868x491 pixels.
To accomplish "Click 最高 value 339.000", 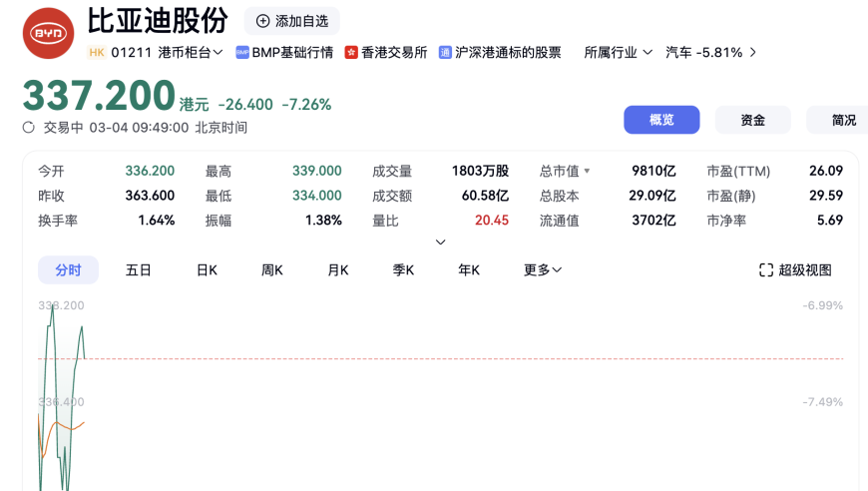I will click(x=316, y=171).
